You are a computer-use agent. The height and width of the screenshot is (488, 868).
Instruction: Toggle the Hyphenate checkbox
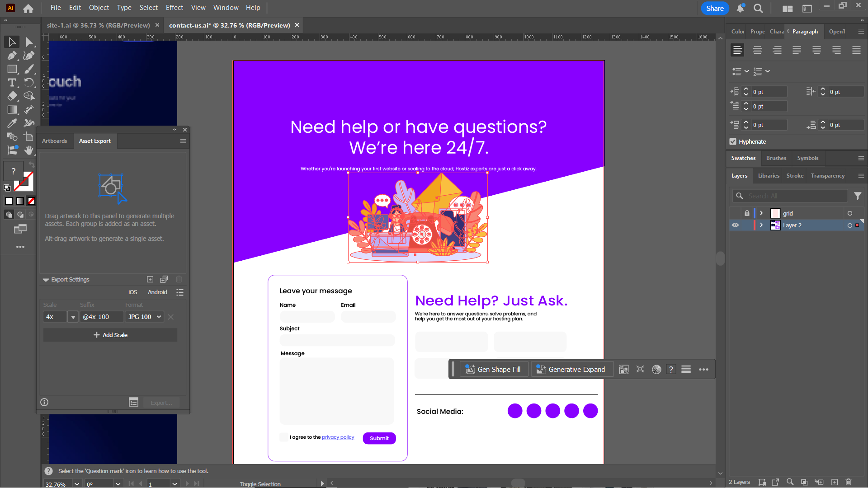coord(733,142)
